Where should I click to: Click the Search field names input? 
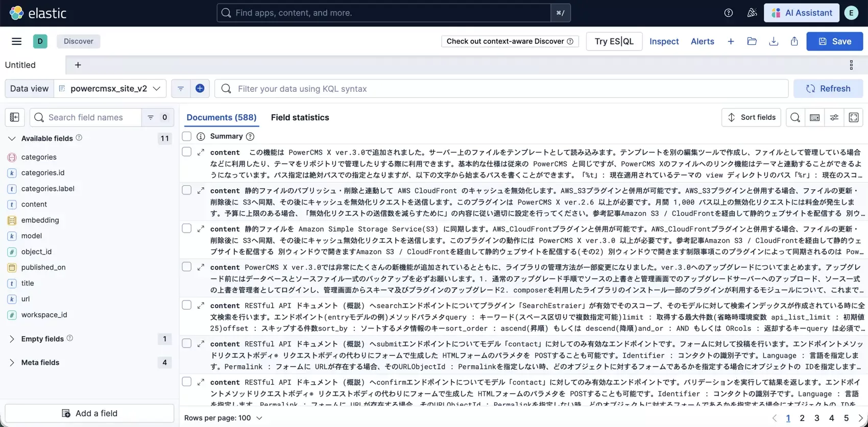(86, 117)
